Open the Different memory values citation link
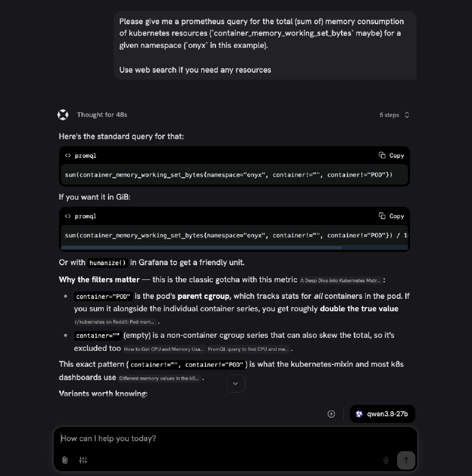 [x=159, y=378]
